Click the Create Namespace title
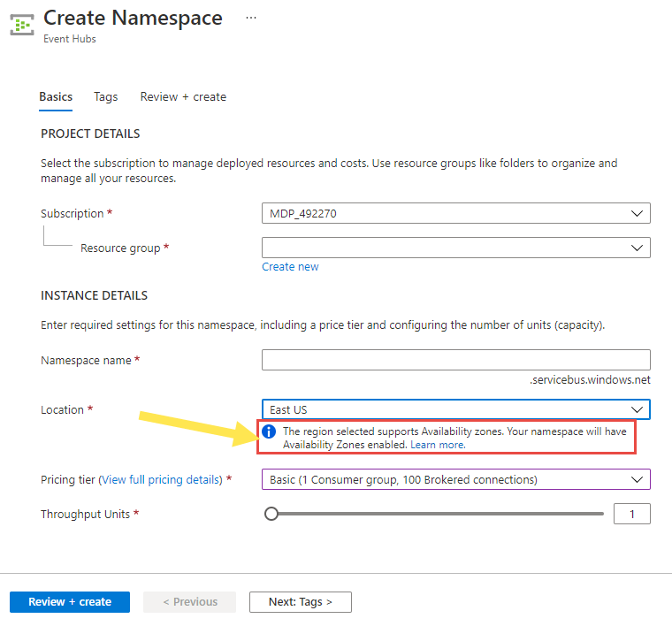Screen dimensions: 672x626 tap(133, 18)
